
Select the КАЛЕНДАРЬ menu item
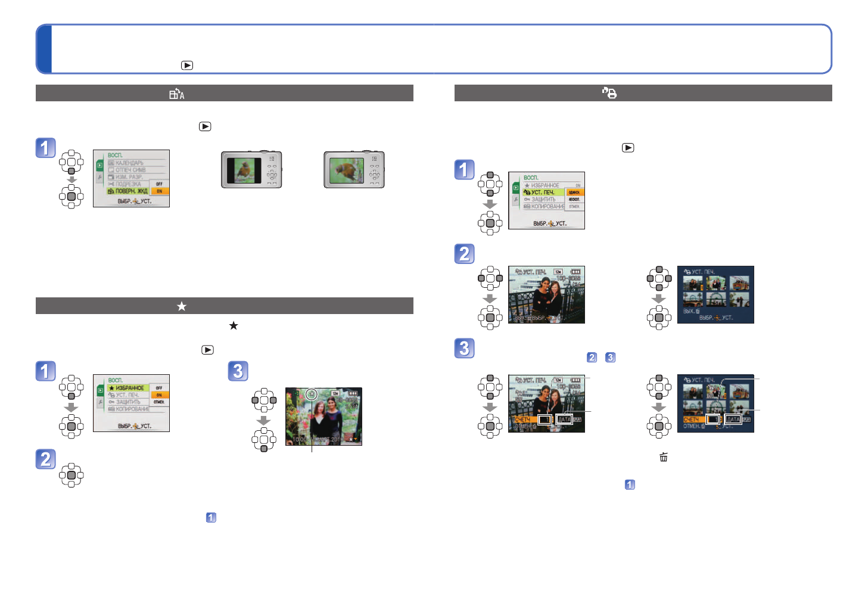point(129,163)
